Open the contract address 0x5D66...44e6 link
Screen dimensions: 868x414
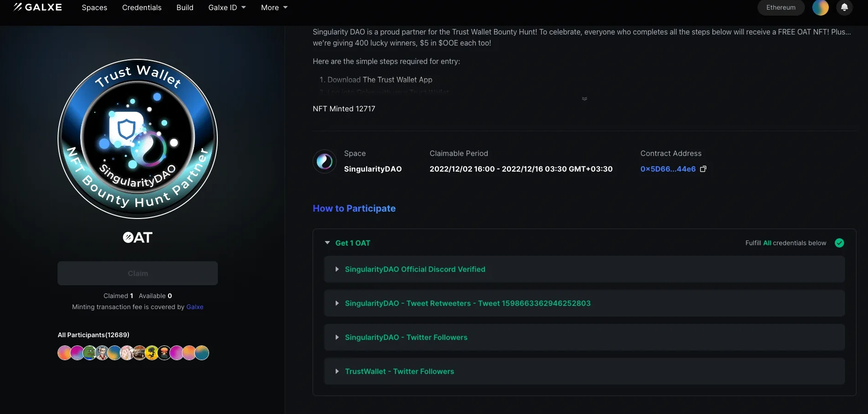pyautogui.click(x=668, y=169)
